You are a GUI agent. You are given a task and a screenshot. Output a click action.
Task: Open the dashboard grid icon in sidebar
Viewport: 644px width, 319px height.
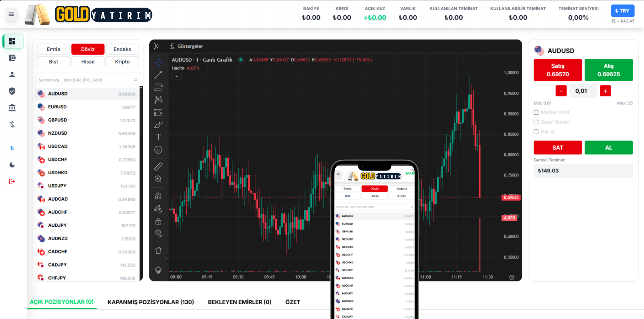coord(12,41)
